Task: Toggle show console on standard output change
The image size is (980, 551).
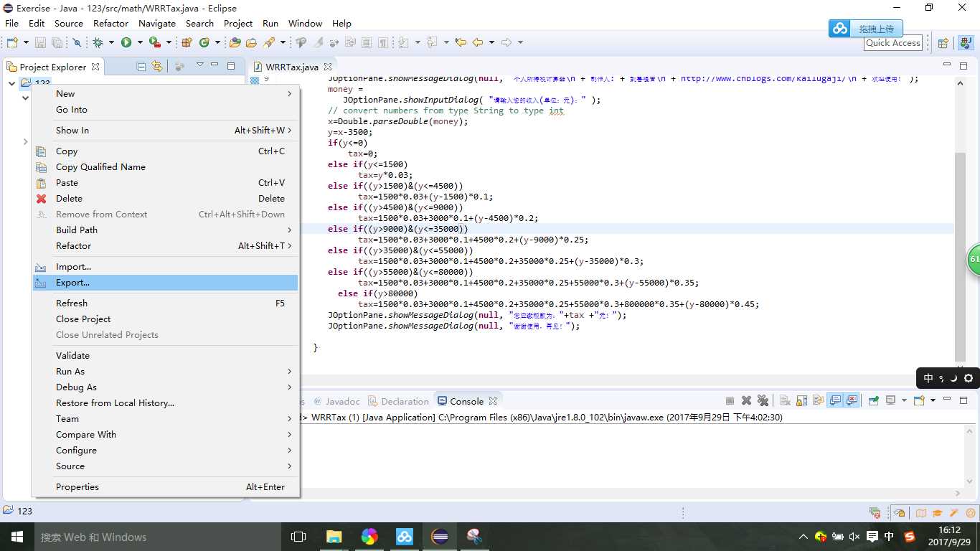Action: click(834, 401)
